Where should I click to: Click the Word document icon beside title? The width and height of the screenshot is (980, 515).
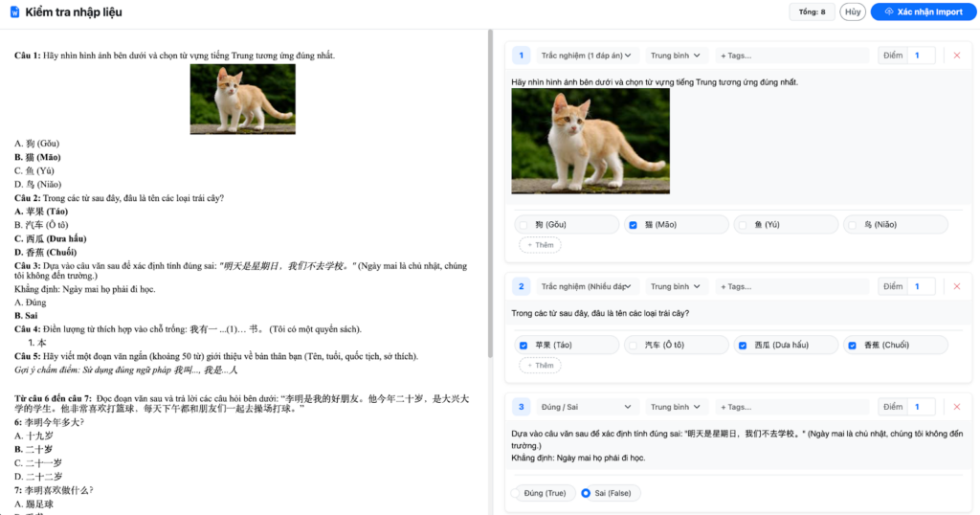[14, 12]
